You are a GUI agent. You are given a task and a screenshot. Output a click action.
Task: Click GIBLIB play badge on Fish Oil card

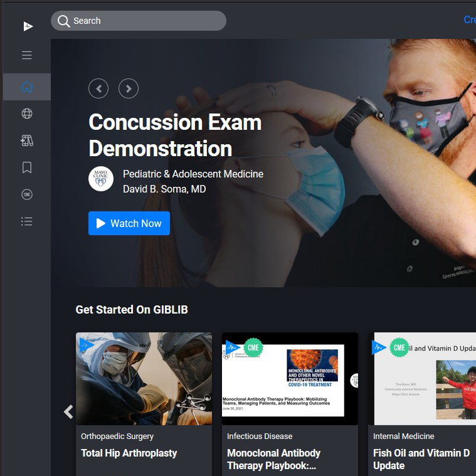[379, 347]
